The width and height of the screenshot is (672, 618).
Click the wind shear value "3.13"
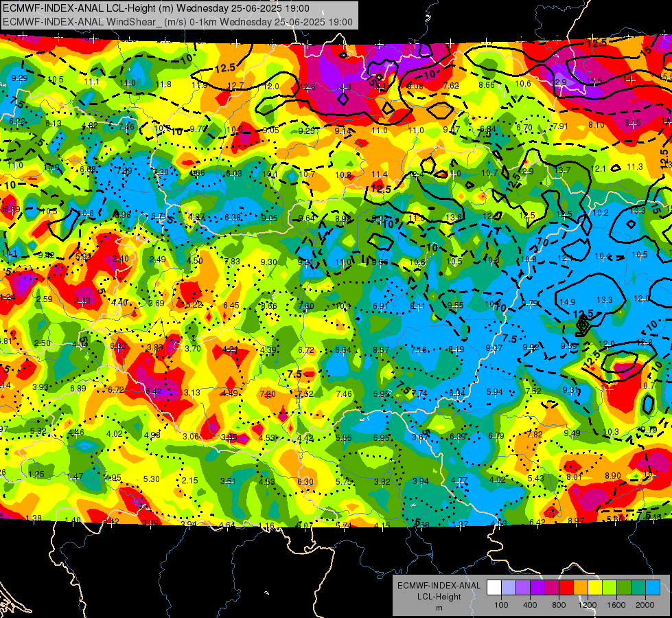click(192, 392)
